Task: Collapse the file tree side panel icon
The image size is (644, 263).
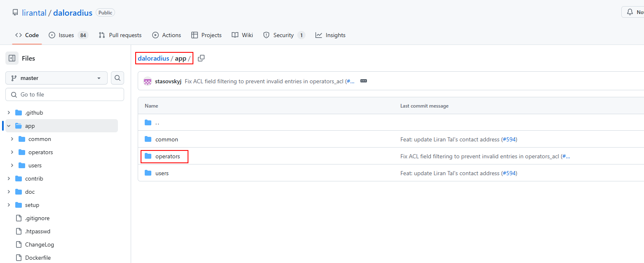Action: [x=12, y=58]
